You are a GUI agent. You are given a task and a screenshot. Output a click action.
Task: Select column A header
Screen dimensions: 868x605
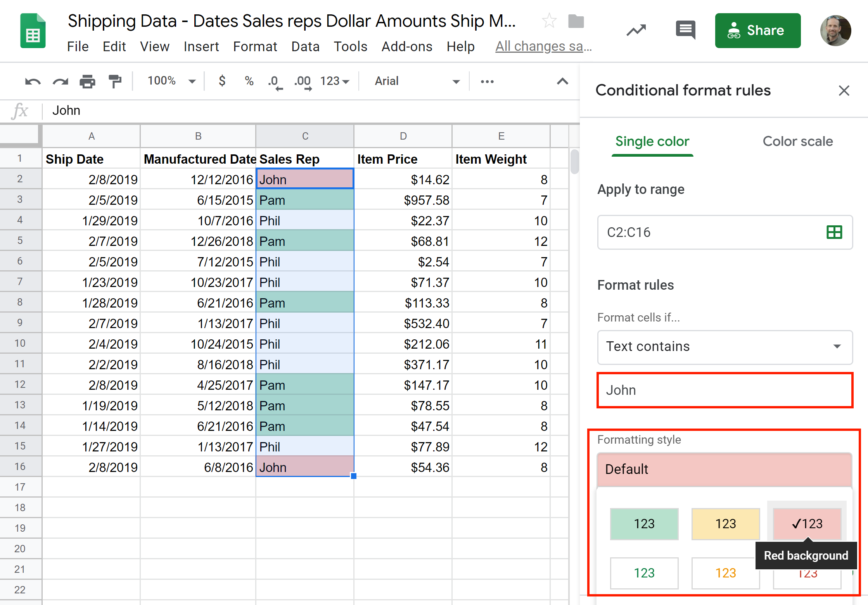91,136
